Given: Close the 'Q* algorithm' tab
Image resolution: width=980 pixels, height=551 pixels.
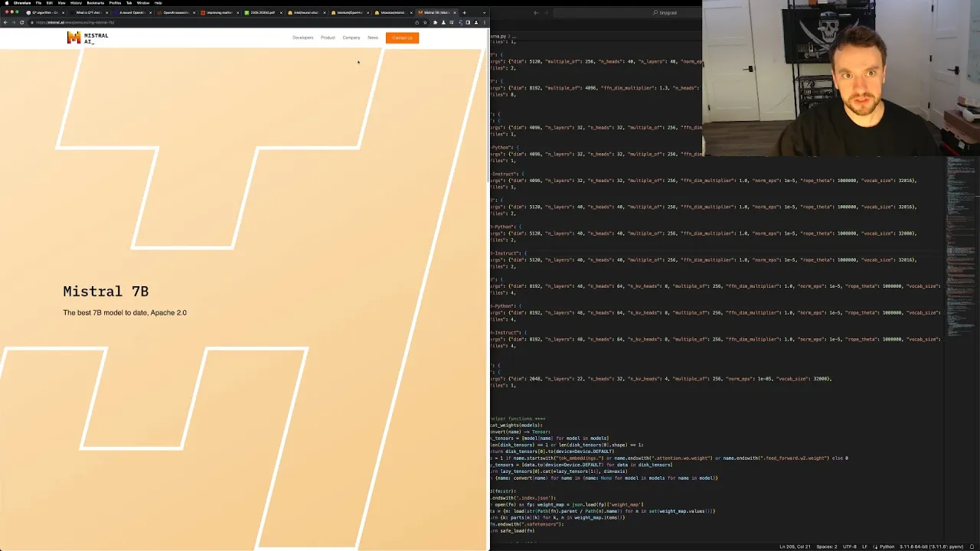Looking at the screenshot, I should point(63,12).
